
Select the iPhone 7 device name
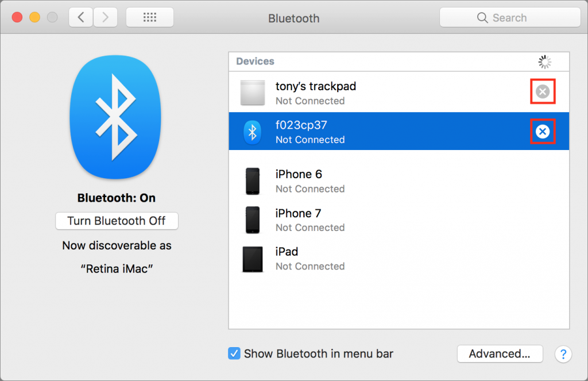[298, 213]
